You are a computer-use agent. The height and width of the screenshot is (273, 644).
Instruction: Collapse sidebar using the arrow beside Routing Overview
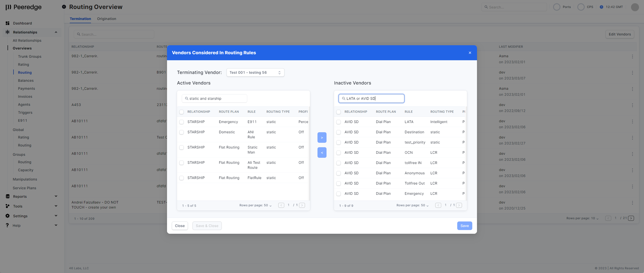click(64, 7)
